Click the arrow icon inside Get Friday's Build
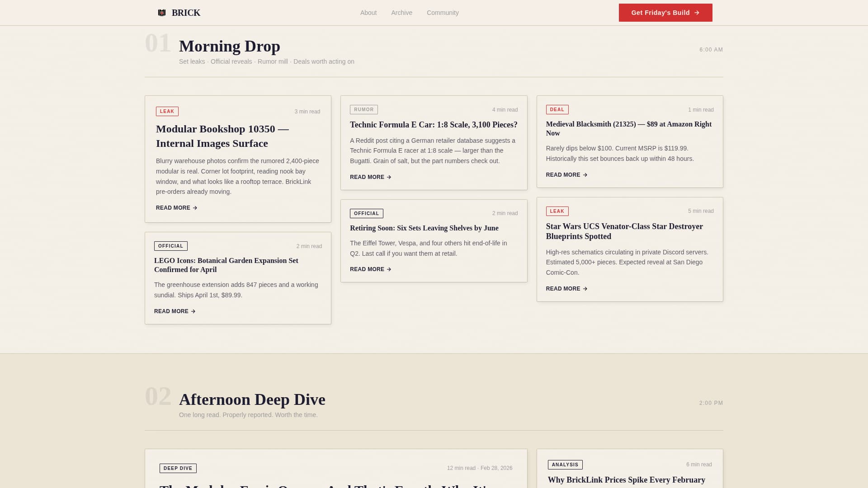Viewport: 868px width, 488px height. [x=696, y=13]
